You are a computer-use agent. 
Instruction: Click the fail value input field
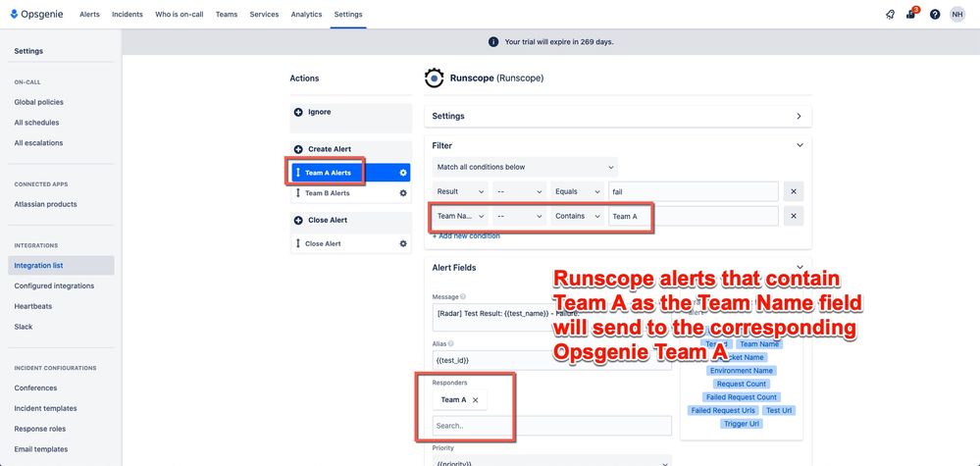click(694, 191)
